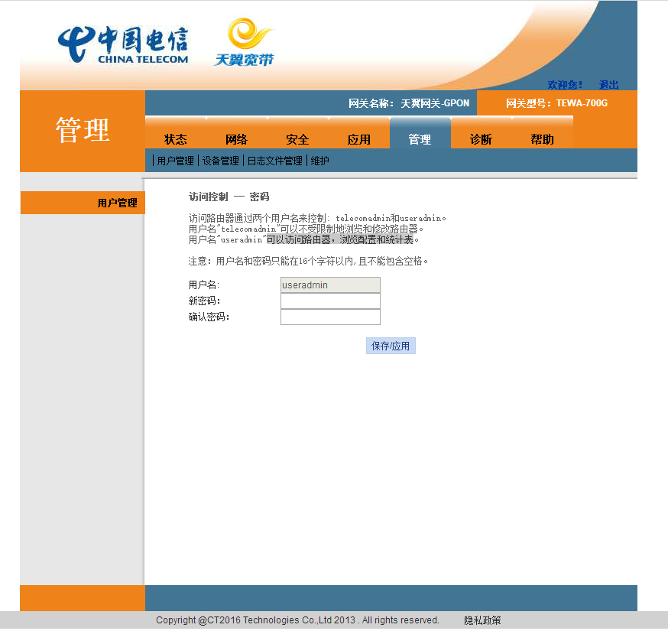Click the 用户名 field showing useradmin
668x644 pixels.
coord(330,285)
